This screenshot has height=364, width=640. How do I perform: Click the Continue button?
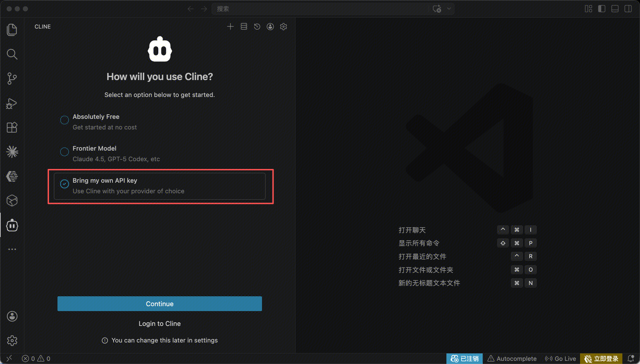point(160,304)
